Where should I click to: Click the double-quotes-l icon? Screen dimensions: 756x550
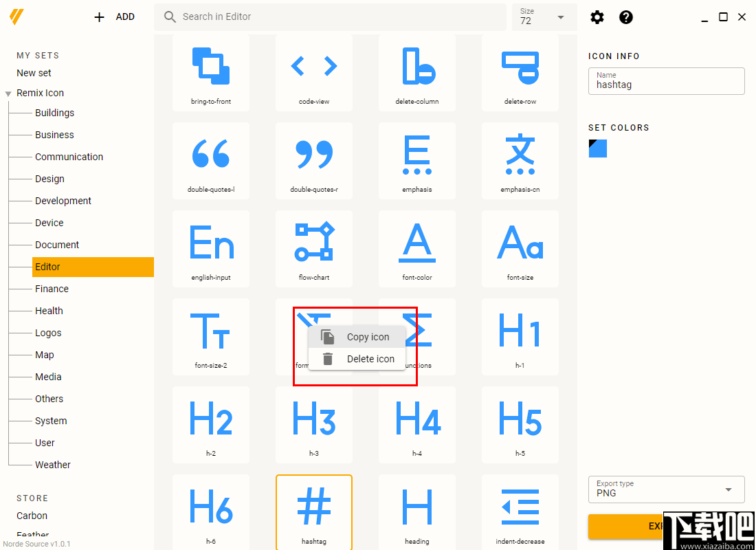(211, 154)
